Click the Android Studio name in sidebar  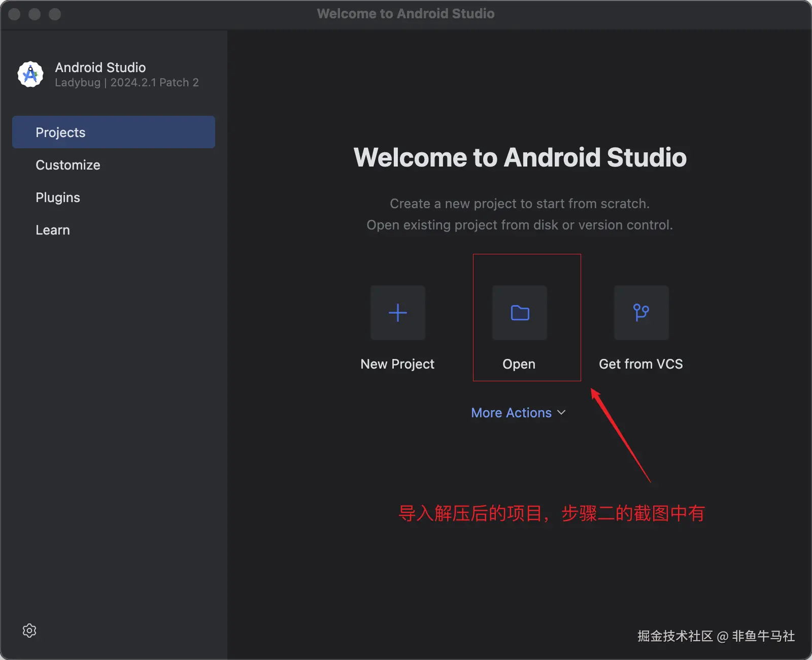click(100, 68)
